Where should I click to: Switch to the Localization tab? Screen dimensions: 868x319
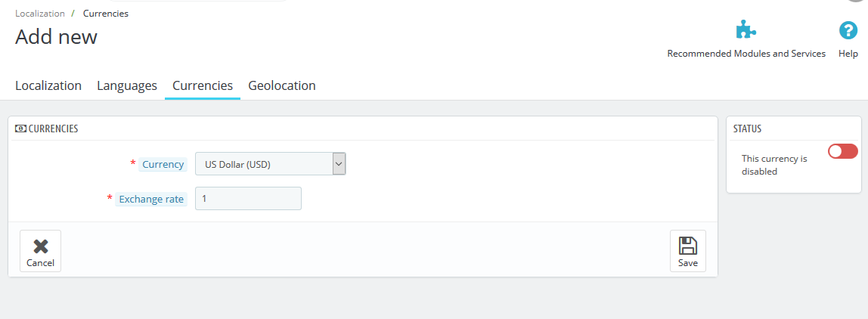coord(48,85)
